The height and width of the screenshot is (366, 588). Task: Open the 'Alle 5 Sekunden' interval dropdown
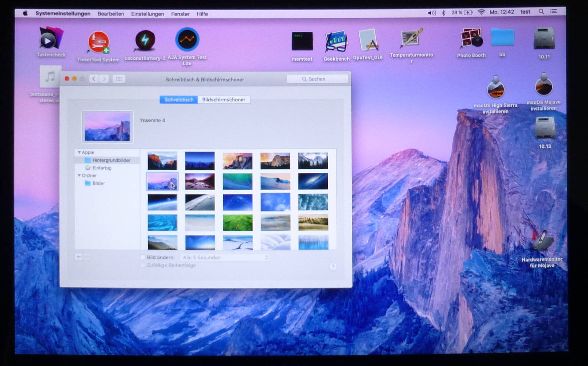click(225, 257)
